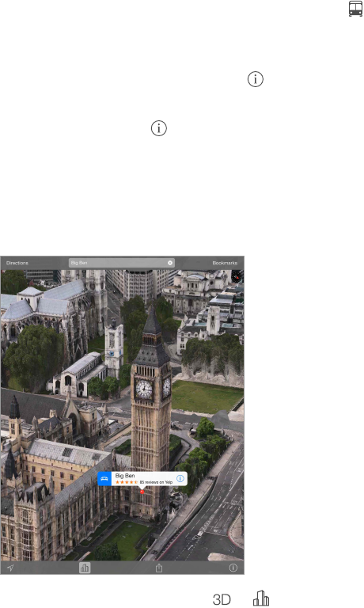This screenshot has width=364, height=608.
Task: Open the Bookmarks list
Action: 225,263
